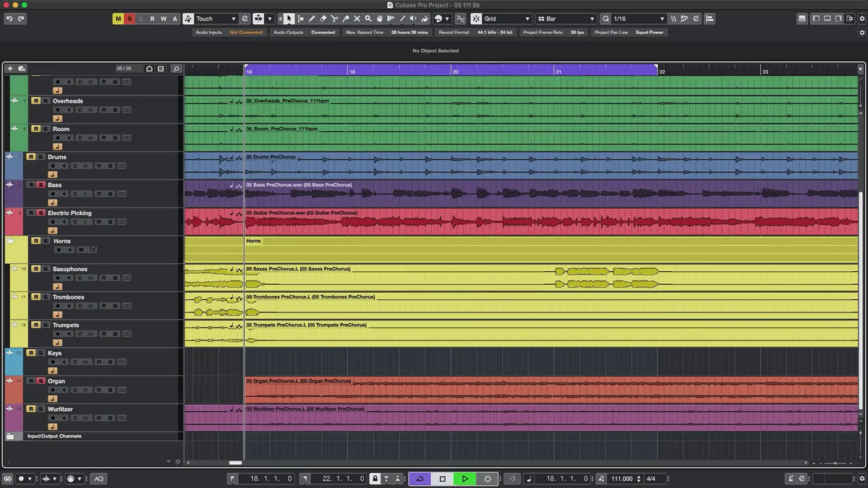This screenshot has width=868, height=488.
Task: Click the AQ auto quantize button
Action: pos(99,479)
